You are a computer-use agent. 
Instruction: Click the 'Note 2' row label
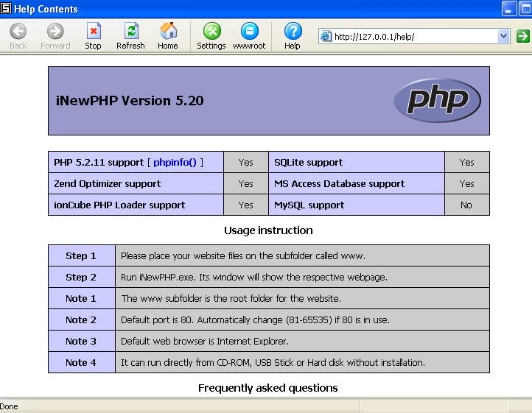(81, 320)
